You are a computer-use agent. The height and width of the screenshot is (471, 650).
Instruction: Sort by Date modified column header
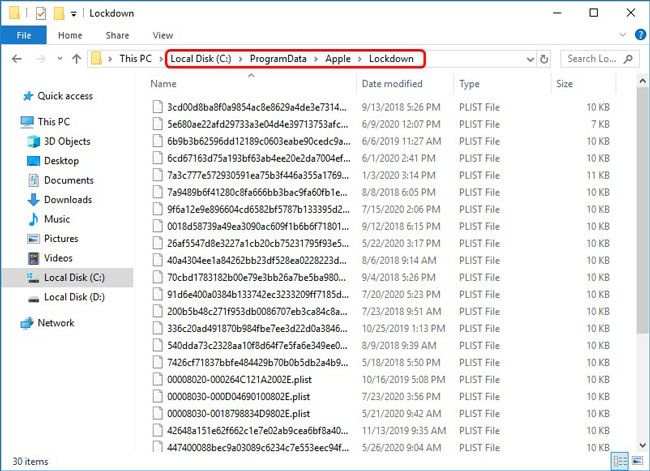[392, 84]
